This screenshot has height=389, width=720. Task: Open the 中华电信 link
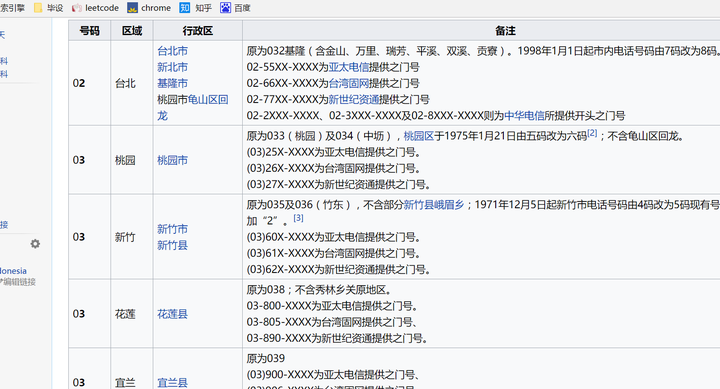524,116
